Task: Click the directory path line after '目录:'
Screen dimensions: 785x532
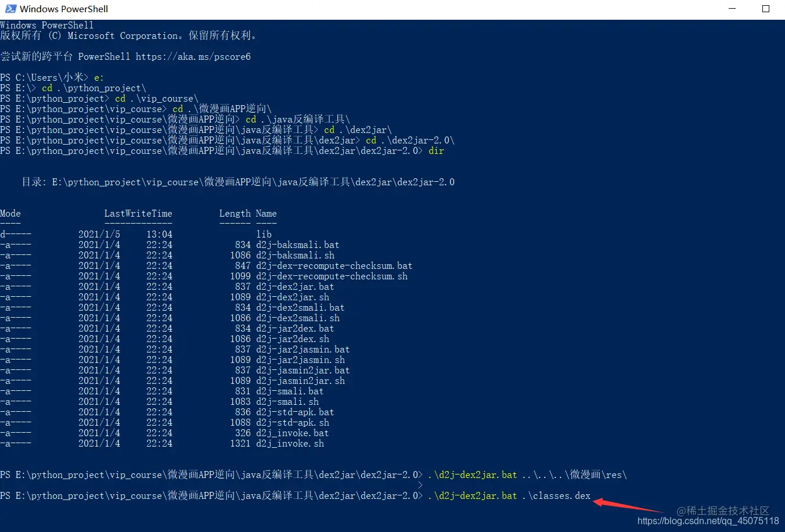Action: tap(253, 182)
